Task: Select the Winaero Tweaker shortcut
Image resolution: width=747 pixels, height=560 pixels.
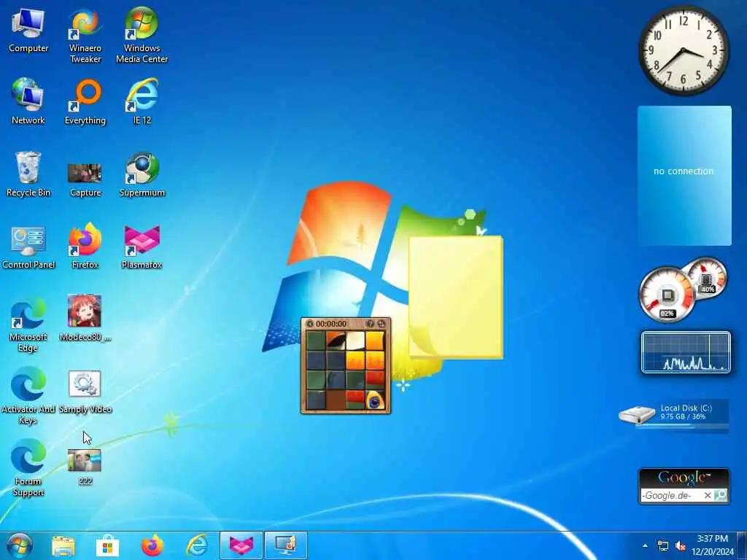Action: [x=85, y=36]
